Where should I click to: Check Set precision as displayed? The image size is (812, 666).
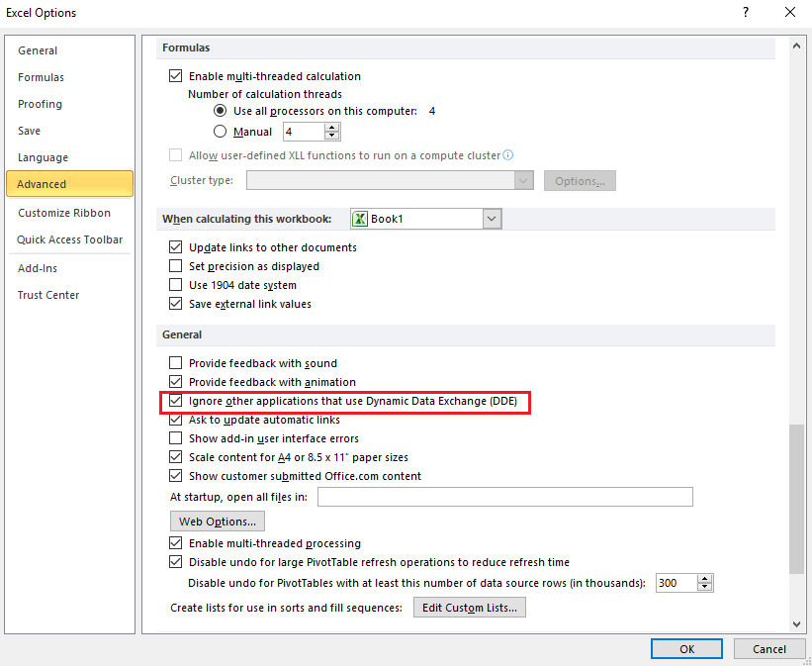(x=175, y=266)
